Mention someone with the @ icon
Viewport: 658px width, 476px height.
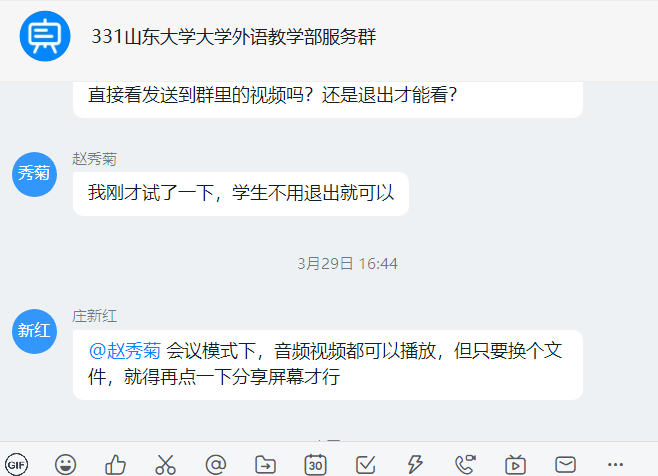pos(216,465)
